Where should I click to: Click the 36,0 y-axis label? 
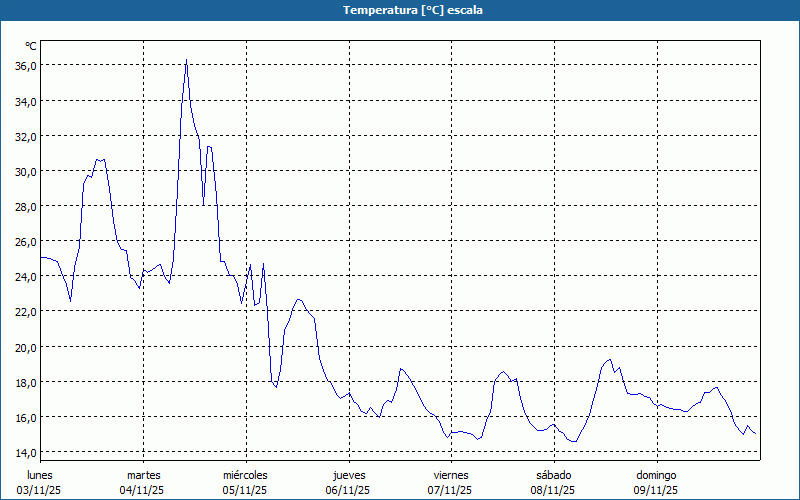(x=25, y=66)
